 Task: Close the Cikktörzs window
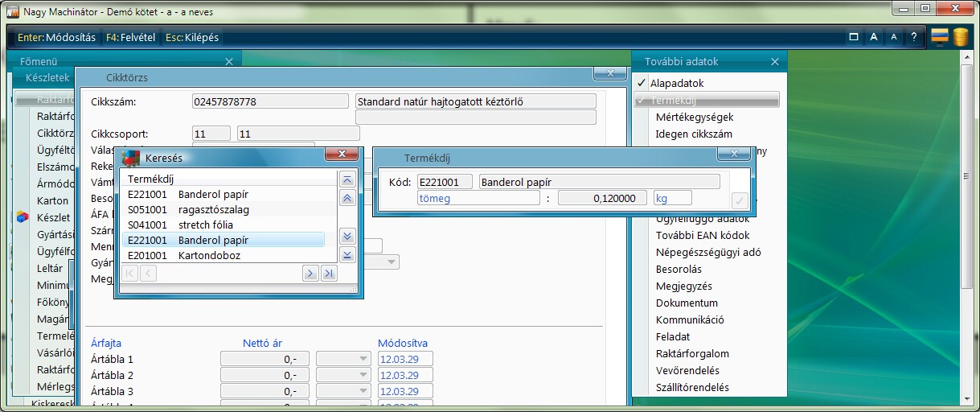[610, 73]
